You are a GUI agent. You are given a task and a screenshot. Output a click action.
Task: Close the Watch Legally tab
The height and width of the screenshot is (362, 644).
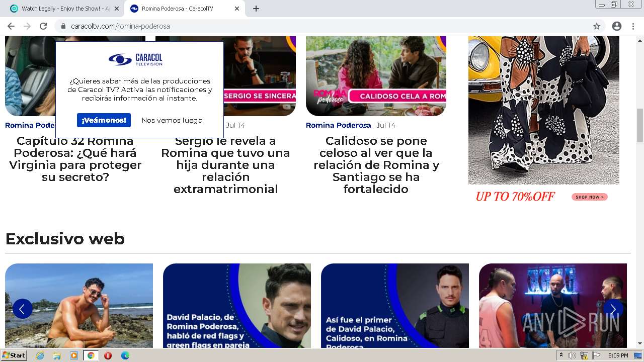[x=117, y=9]
